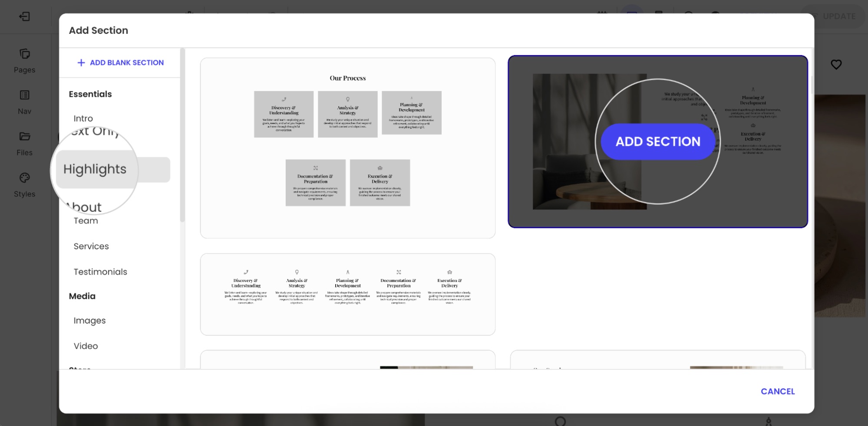Select the Highlights category

113,170
